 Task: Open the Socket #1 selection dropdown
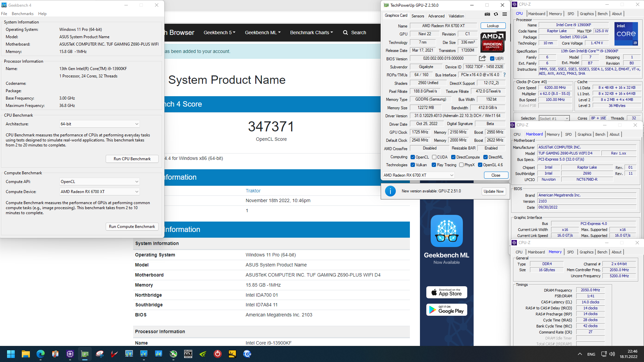554,118
